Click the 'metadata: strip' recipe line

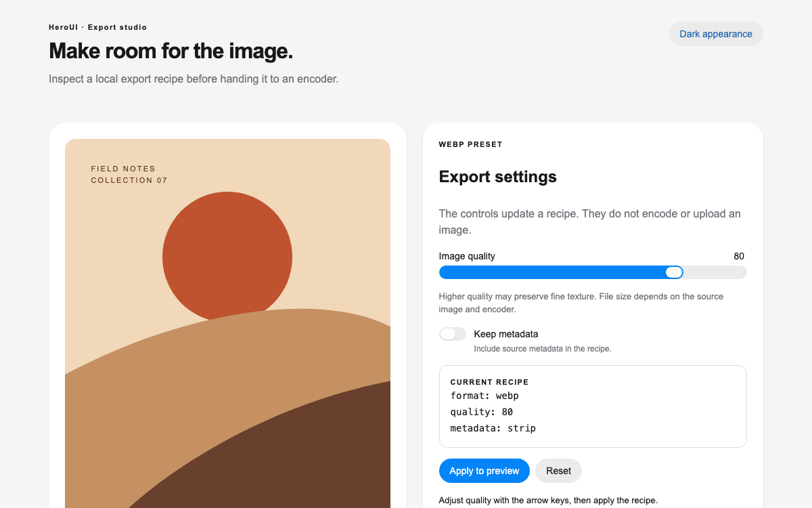(493, 428)
